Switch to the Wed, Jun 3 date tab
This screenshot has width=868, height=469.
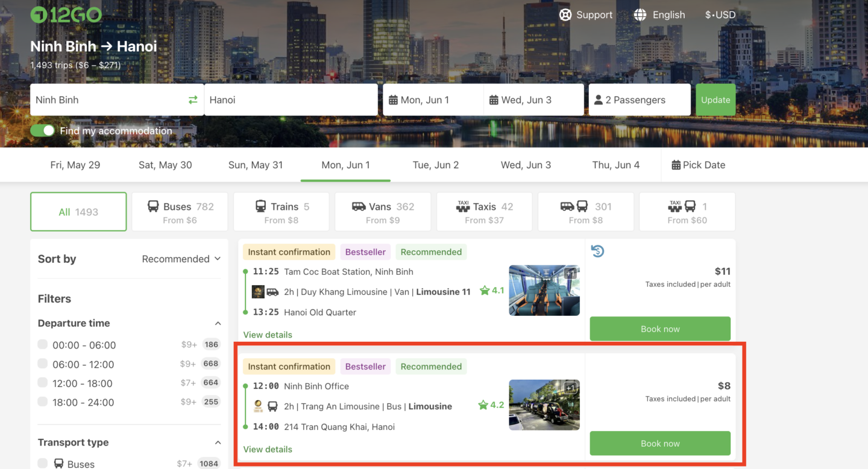click(526, 165)
